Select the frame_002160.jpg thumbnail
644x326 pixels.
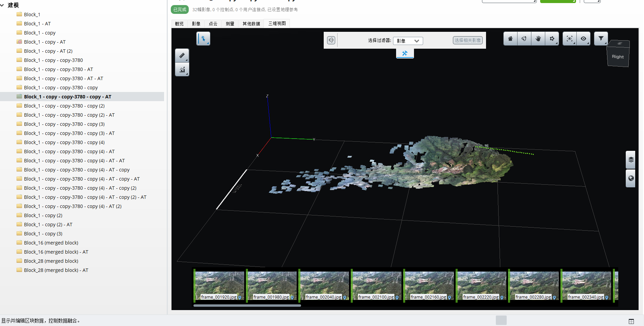coord(429,285)
